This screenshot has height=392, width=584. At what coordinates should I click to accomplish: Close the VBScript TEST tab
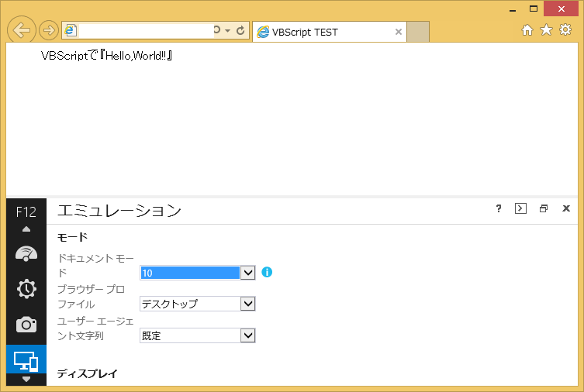tap(399, 32)
